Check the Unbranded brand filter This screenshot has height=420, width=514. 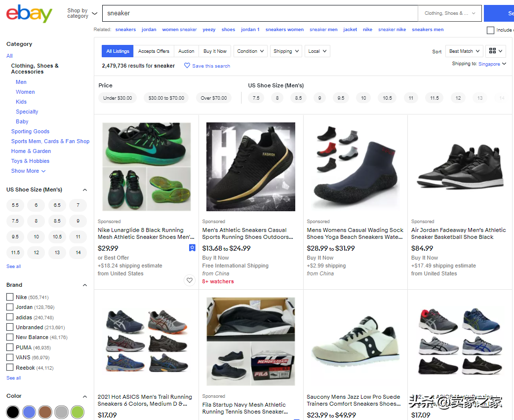tap(10, 327)
